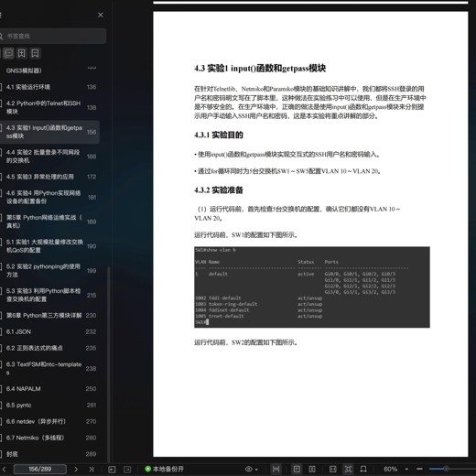Open bookmark 4.5 实验3 异常处理的应用
The image size is (476, 476).
coord(49,177)
